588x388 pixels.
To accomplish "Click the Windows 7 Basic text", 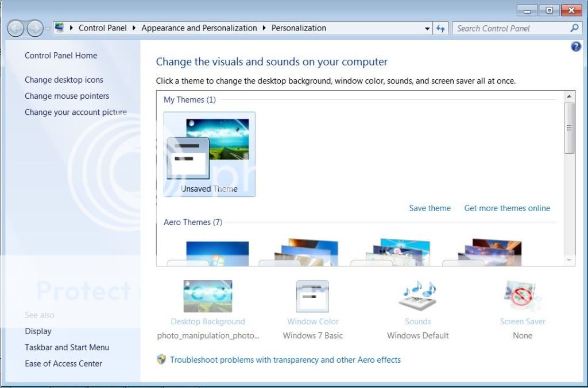I will tap(313, 336).
